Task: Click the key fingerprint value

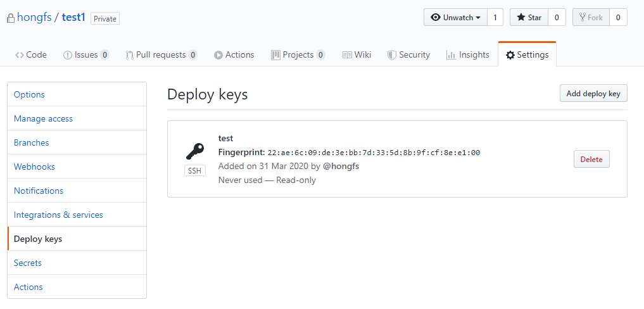Action: pyautogui.click(x=374, y=153)
